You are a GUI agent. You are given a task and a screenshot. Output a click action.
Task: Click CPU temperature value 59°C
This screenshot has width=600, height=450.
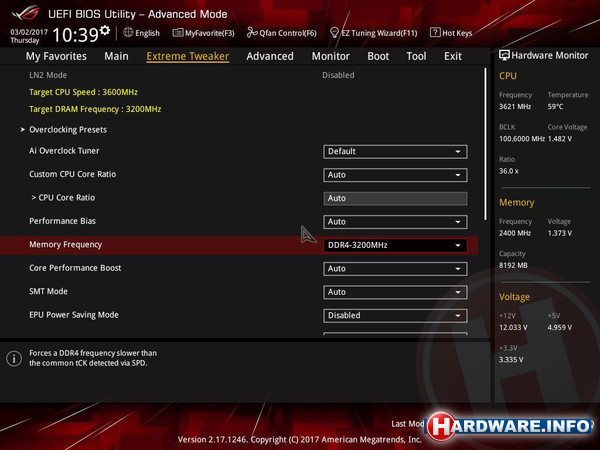[555, 107]
